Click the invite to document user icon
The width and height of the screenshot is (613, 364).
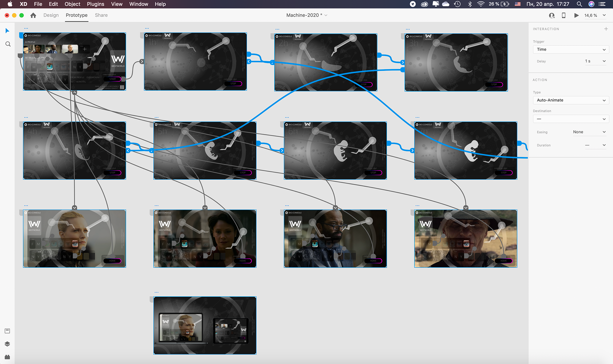tap(552, 15)
